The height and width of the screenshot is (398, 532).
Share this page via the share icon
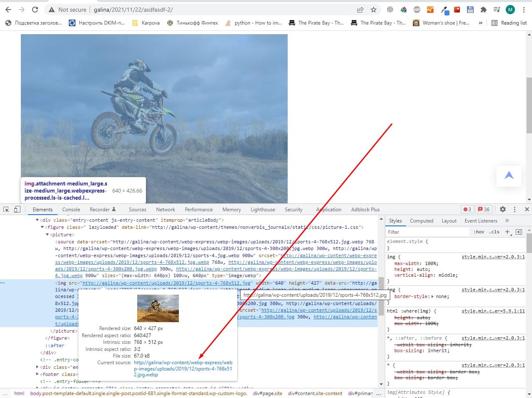pos(360,10)
